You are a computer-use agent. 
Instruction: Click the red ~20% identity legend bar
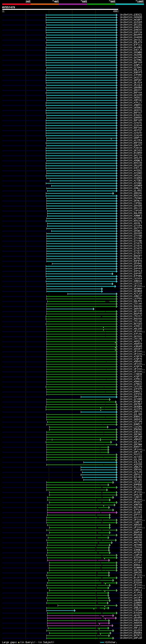click(16, 4)
